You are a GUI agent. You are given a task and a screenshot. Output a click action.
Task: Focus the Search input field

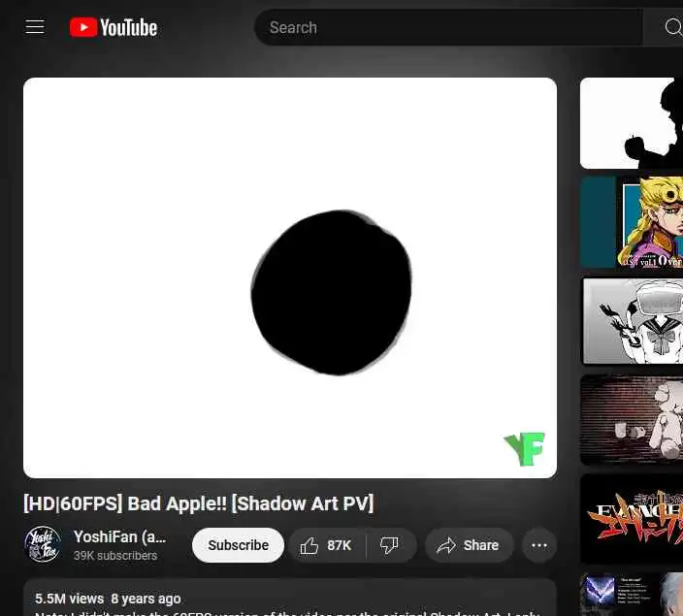[x=448, y=27]
